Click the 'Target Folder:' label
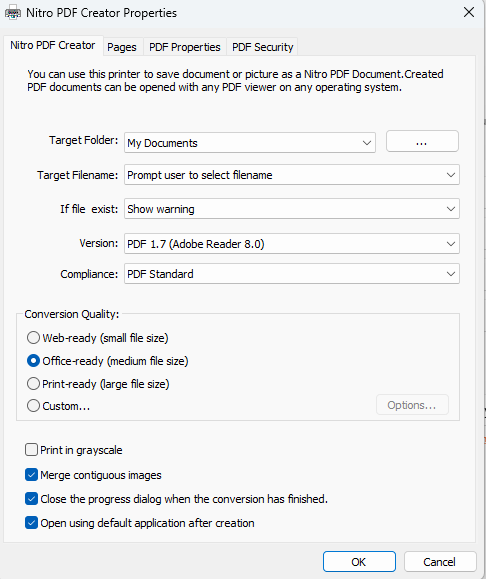The image size is (486, 579). (83, 140)
